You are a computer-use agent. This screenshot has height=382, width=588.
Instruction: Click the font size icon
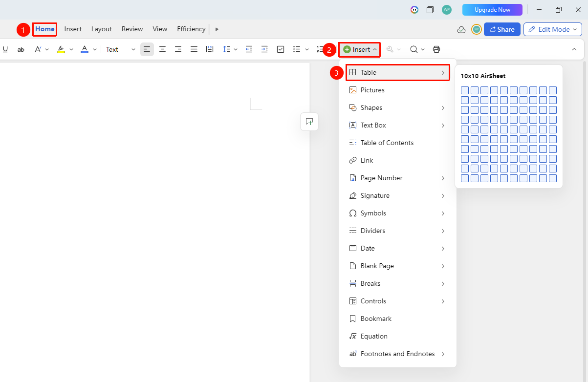pyautogui.click(x=38, y=49)
